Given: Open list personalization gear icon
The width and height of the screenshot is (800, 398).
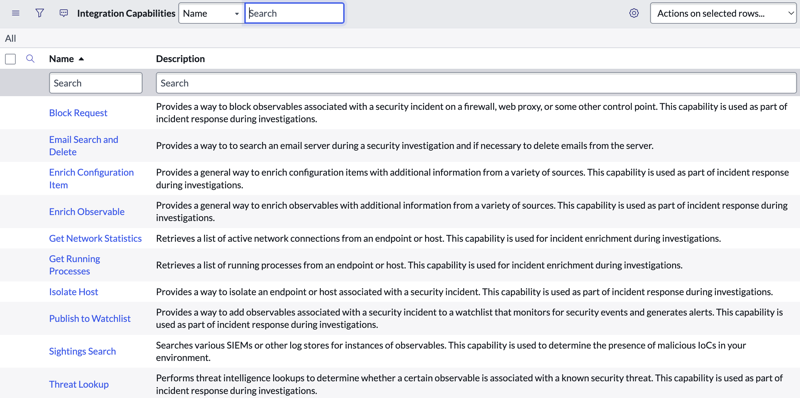Looking at the screenshot, I should point(634,13).
